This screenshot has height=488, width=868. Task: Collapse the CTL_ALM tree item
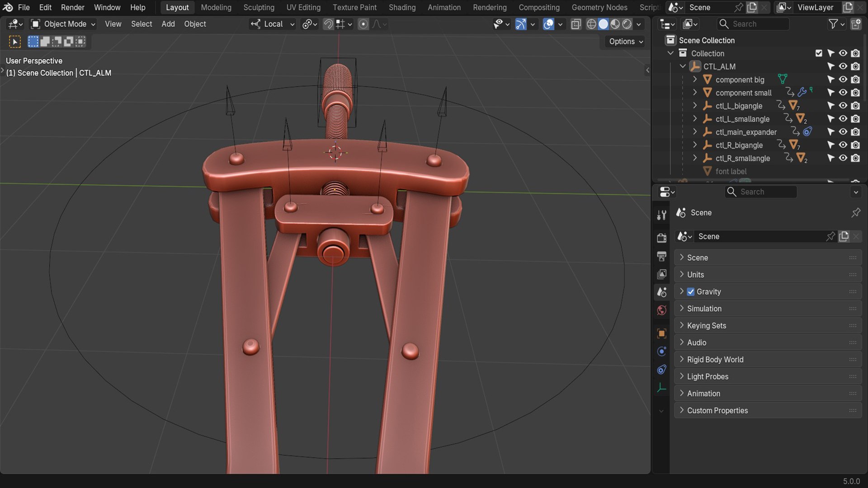pyautogui.click(x=683, y=66)
